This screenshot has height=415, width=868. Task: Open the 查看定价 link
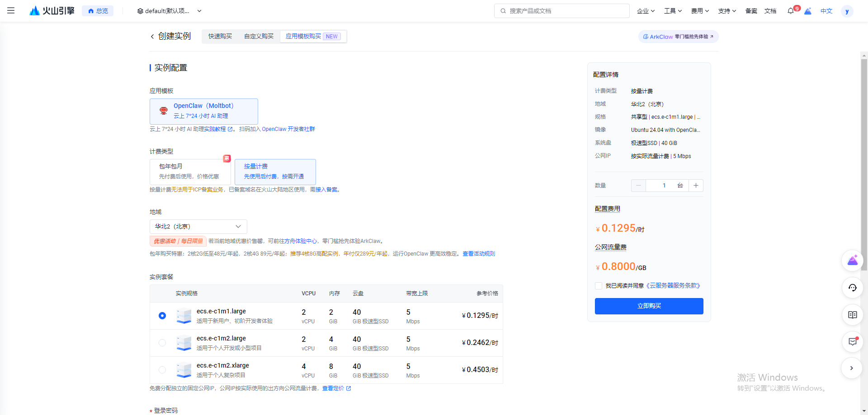336,388
